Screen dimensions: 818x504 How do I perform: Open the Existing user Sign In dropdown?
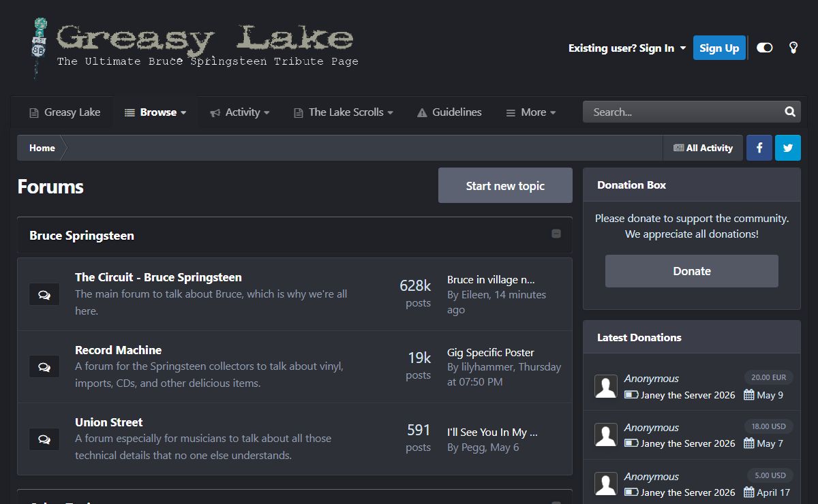[627, 48]
